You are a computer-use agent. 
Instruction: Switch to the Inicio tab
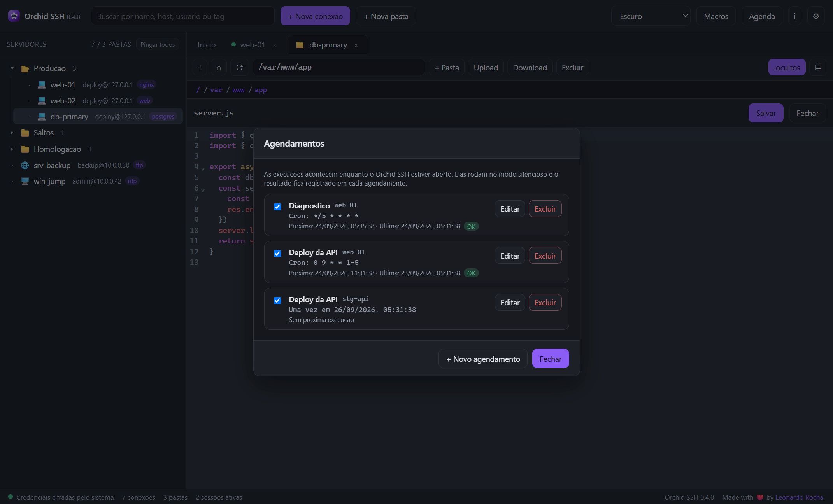click(207, 45)
